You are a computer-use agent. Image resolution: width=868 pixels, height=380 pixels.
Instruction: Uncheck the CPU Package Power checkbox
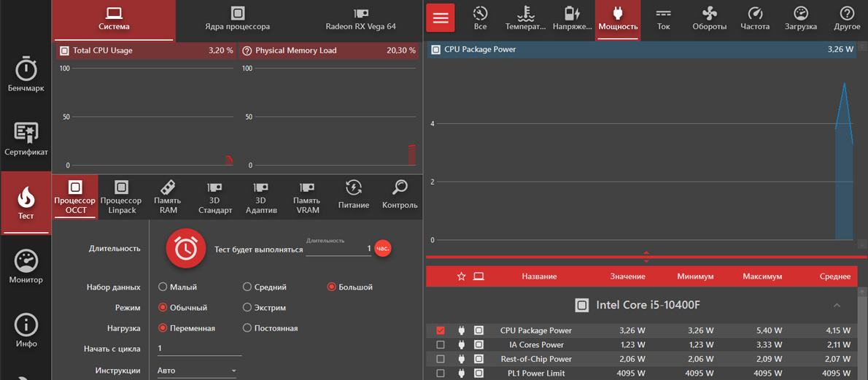441,330
